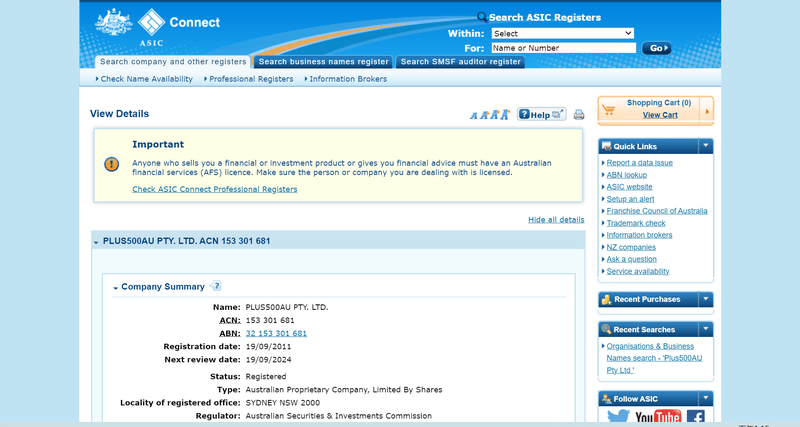Open Professional Registers menu item

point(251,79)
